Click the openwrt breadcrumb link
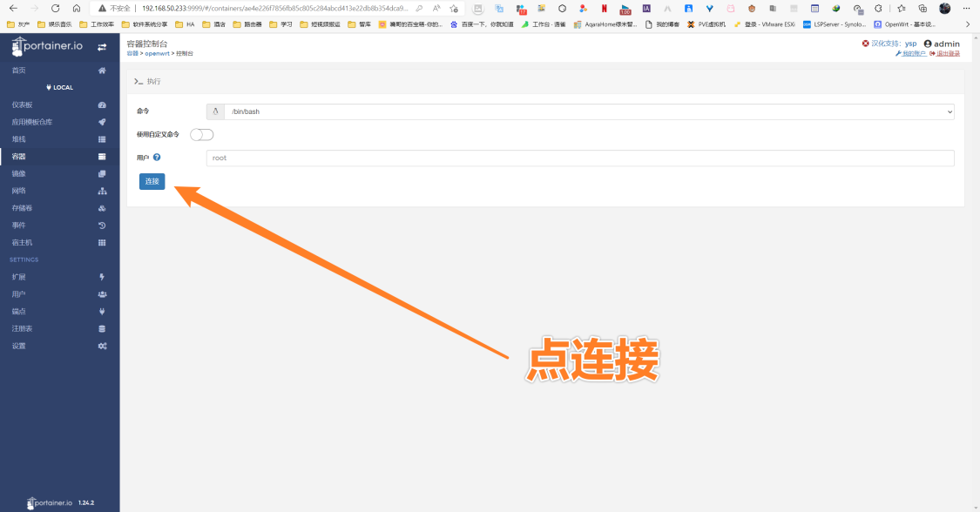This screenshot has width=980, height=512. point(157,54)
